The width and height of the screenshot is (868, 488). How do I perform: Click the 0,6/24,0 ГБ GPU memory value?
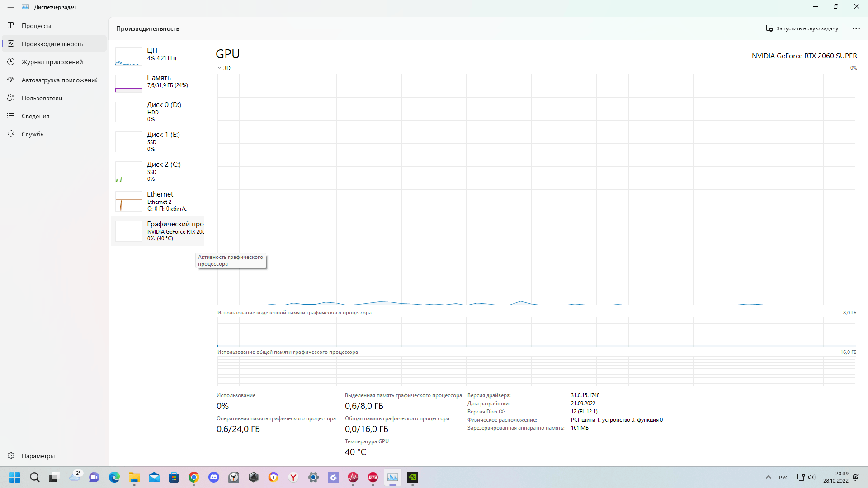(238, 429)
